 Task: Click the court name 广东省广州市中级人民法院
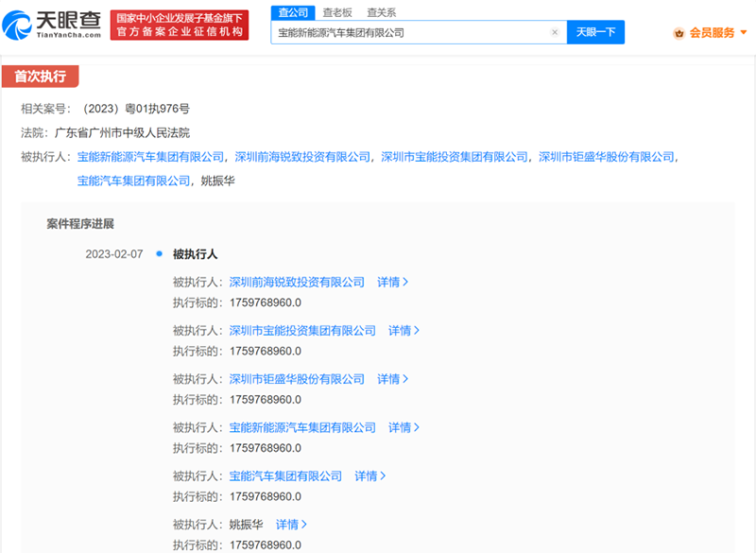click(123, 133)
